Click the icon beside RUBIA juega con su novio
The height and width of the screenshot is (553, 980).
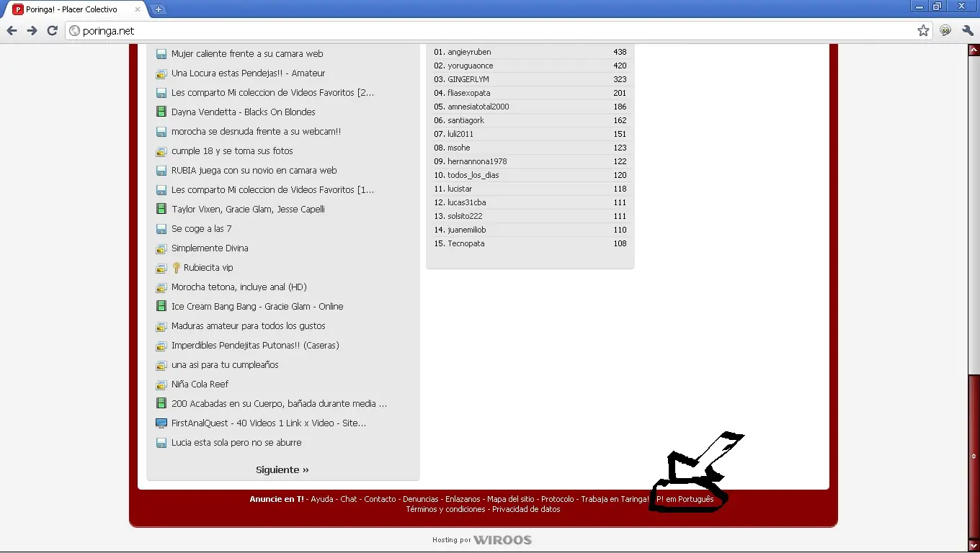click(x=161, y=171)
